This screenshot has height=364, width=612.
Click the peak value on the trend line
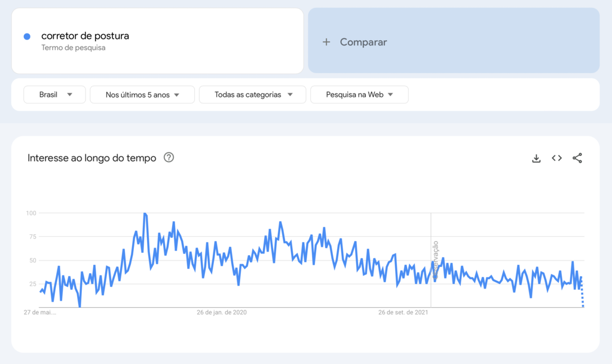click(144, 213)
